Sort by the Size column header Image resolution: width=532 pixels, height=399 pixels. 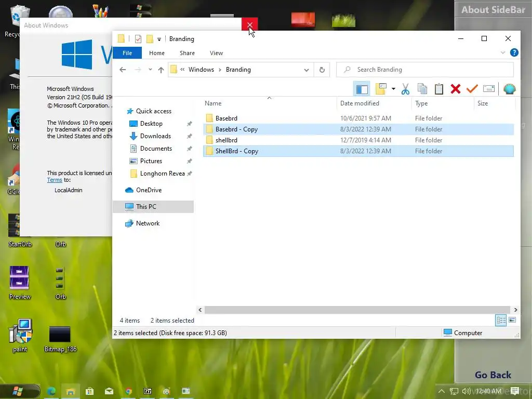coord(483,103)
